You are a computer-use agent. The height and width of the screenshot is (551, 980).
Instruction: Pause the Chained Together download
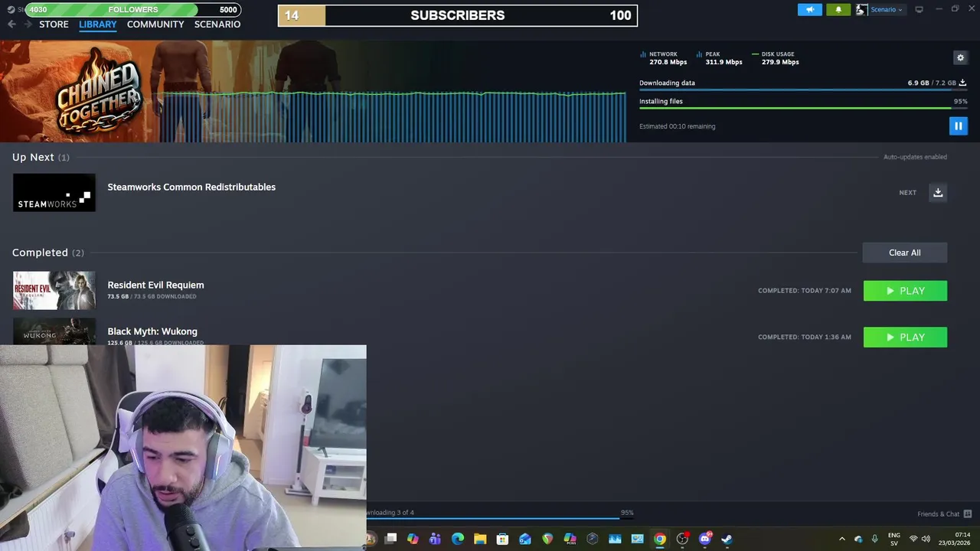[x=958, y=126]
